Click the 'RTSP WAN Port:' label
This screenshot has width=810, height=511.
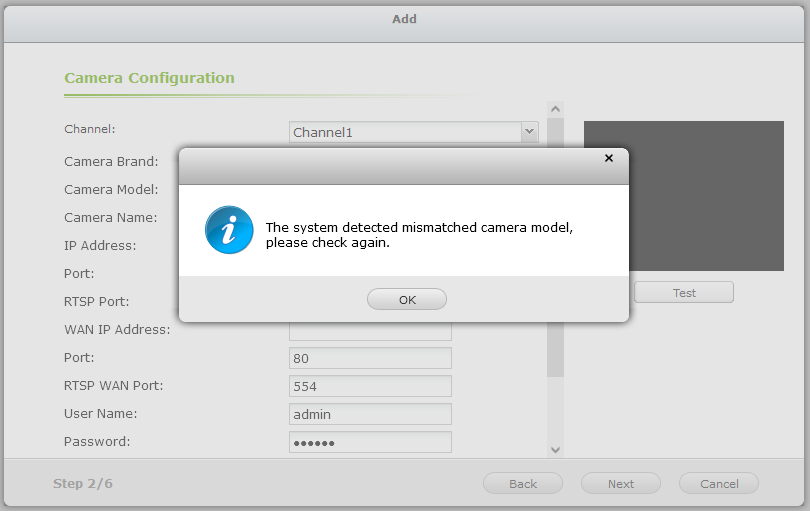[114, 385]
